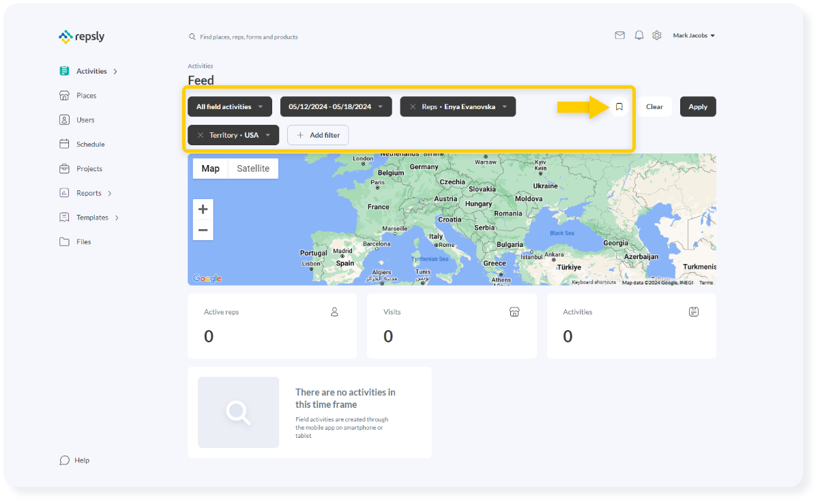Image resolution: width=820 pixels, height=504 pixels.
Task: Remove the Reps Enya Evanovska filter (X)
Action: pos(413,106)
